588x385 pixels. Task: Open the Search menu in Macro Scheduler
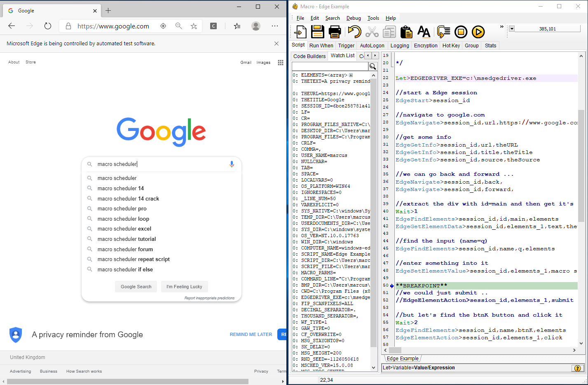(333, 18)
